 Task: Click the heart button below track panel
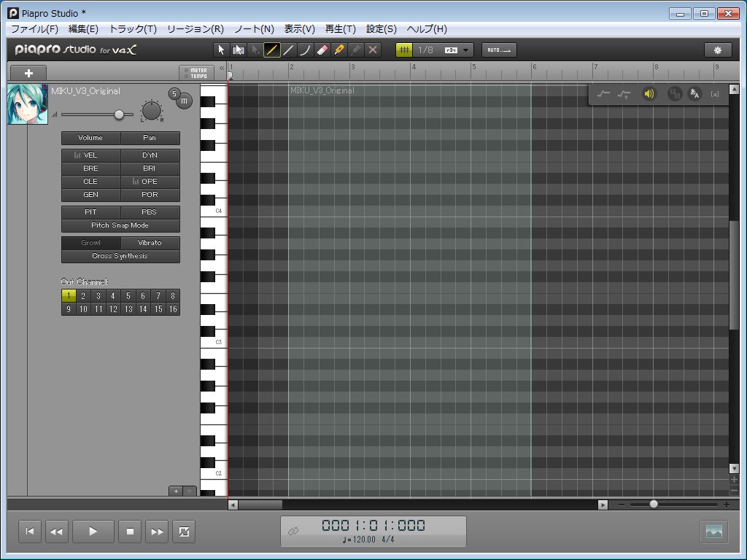click(190, 491)
